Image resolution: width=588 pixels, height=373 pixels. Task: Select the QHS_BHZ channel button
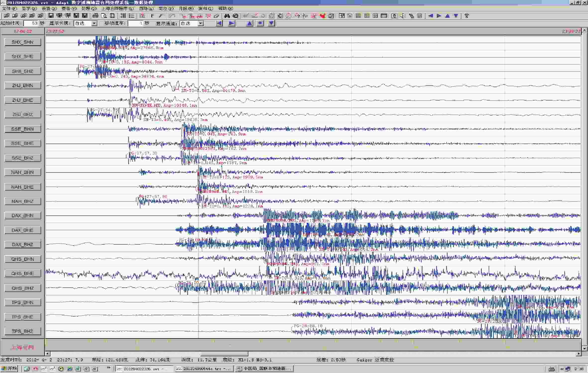[x=23, y=288]
